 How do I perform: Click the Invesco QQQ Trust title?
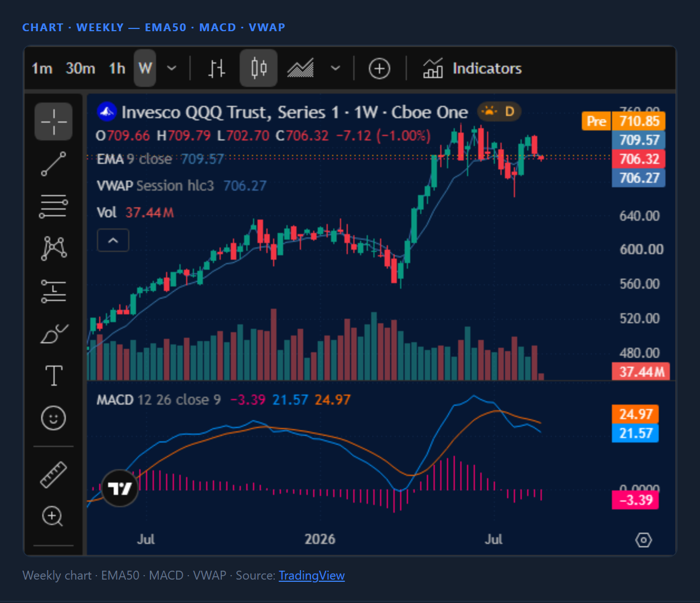tap(295, 112)
